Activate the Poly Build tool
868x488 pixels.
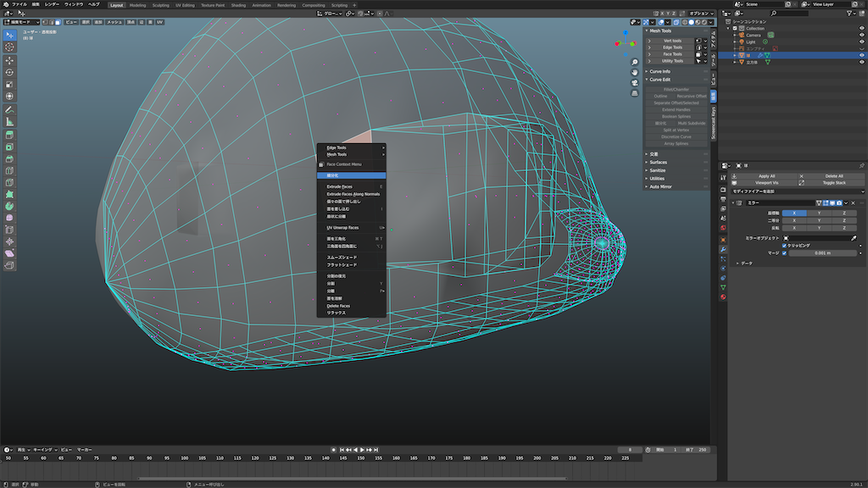click(9, 194)
